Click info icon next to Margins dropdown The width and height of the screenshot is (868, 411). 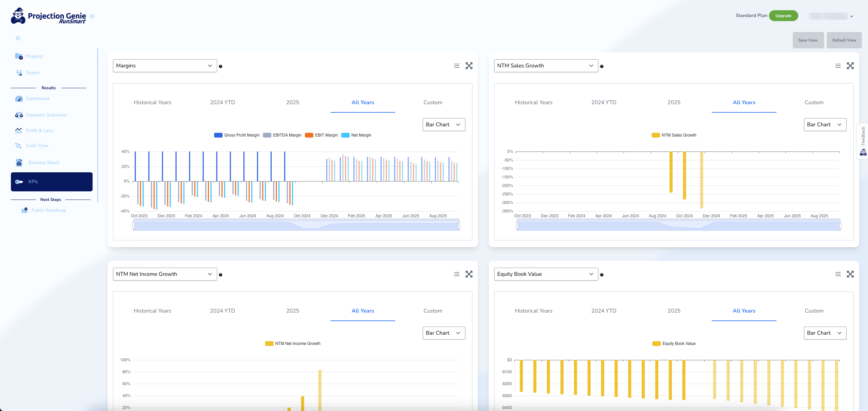[x=221, y=66]
